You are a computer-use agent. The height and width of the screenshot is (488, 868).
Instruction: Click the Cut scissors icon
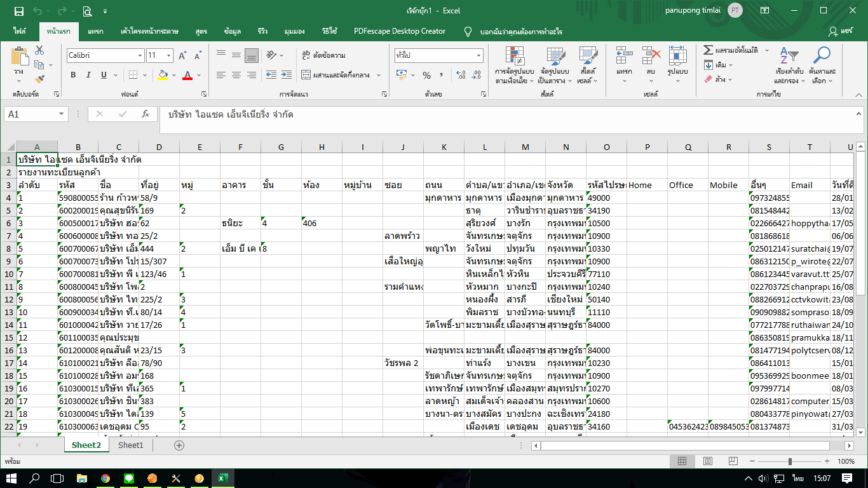(39, 50)
